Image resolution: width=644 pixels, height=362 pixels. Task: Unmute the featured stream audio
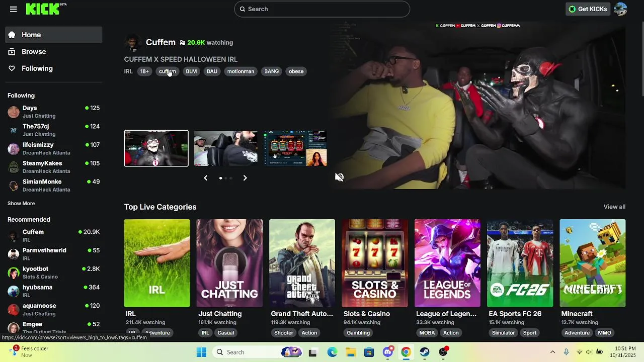coord(339,177)
